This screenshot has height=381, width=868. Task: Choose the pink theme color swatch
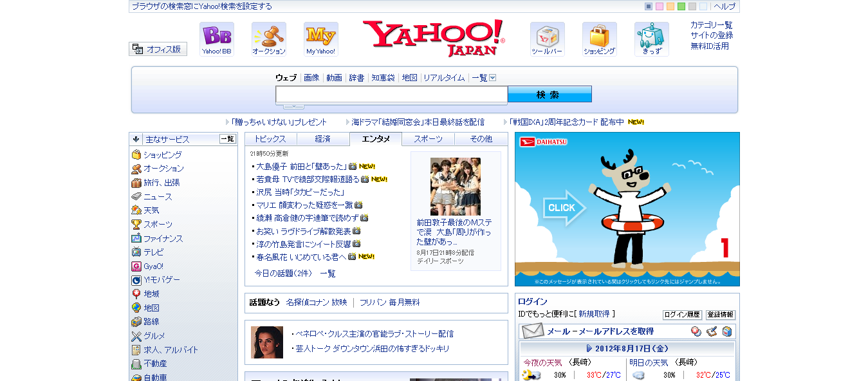tap(660, 6)
